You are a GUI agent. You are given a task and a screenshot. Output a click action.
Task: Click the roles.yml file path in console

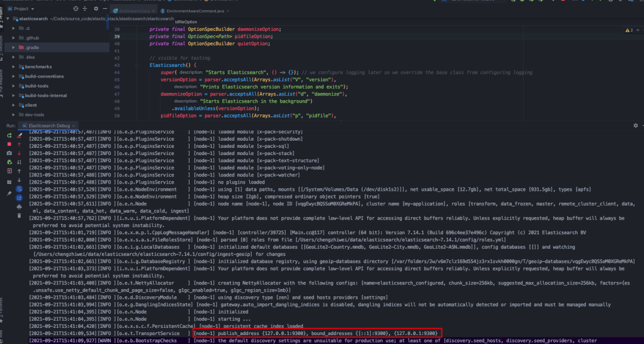(401, 240)
